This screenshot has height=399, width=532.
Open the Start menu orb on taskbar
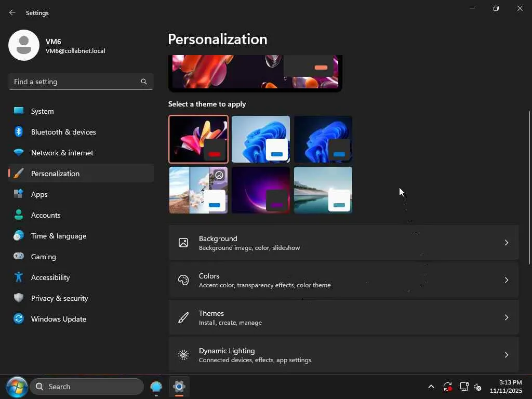(16, 387)
